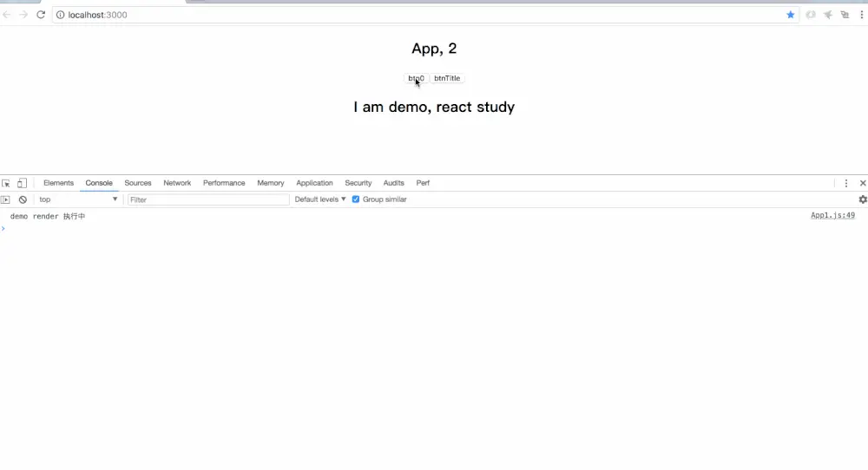This screenshot has height=470, width=868.
Task: Show the console sidebar icon
Action: 5,199
